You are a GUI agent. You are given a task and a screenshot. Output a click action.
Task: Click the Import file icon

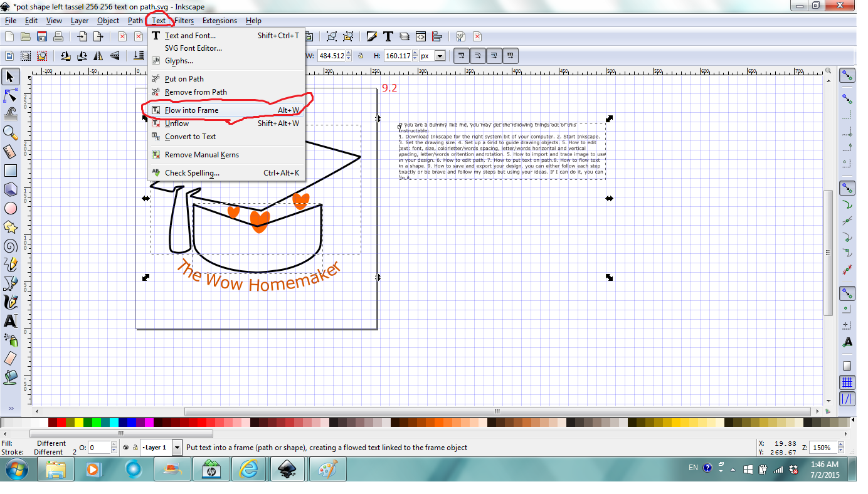[82, 36]
